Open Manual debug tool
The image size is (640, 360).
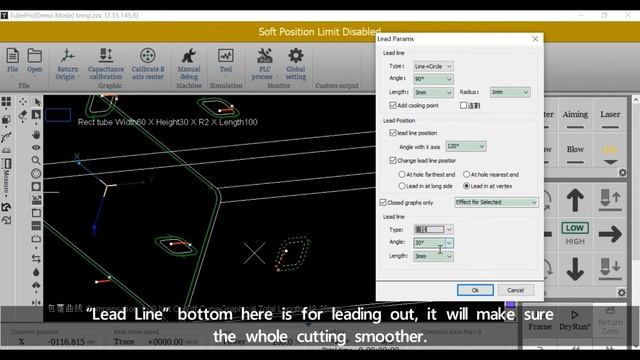(189, 64)
